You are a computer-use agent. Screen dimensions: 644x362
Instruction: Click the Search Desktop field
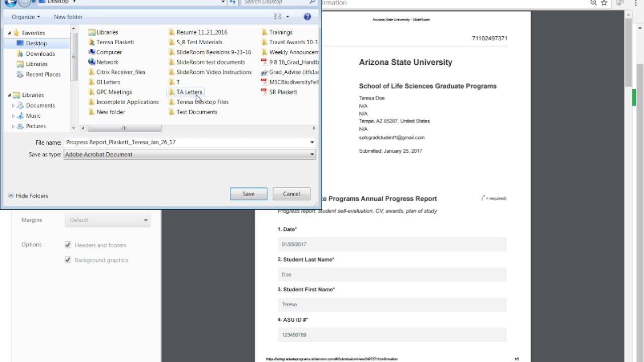[274, 2]
